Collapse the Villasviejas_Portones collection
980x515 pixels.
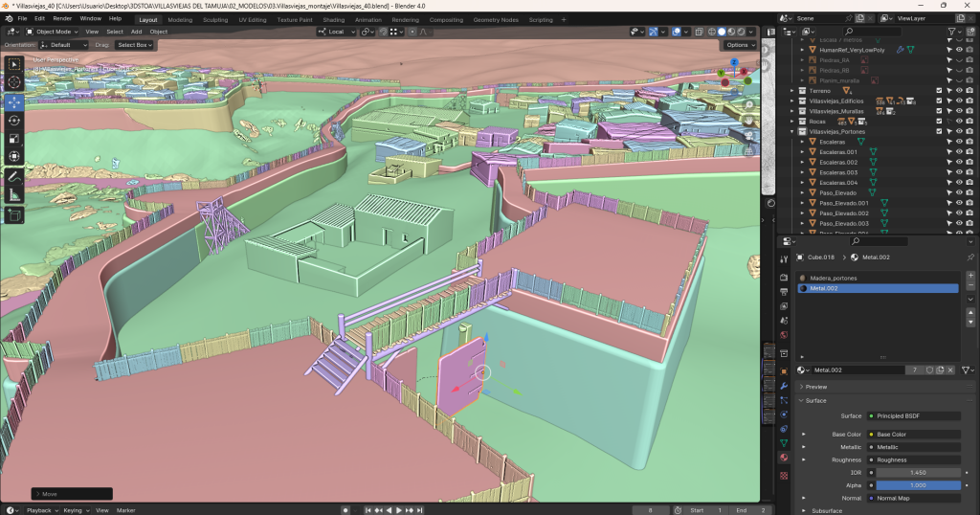[x=791, y=132]
